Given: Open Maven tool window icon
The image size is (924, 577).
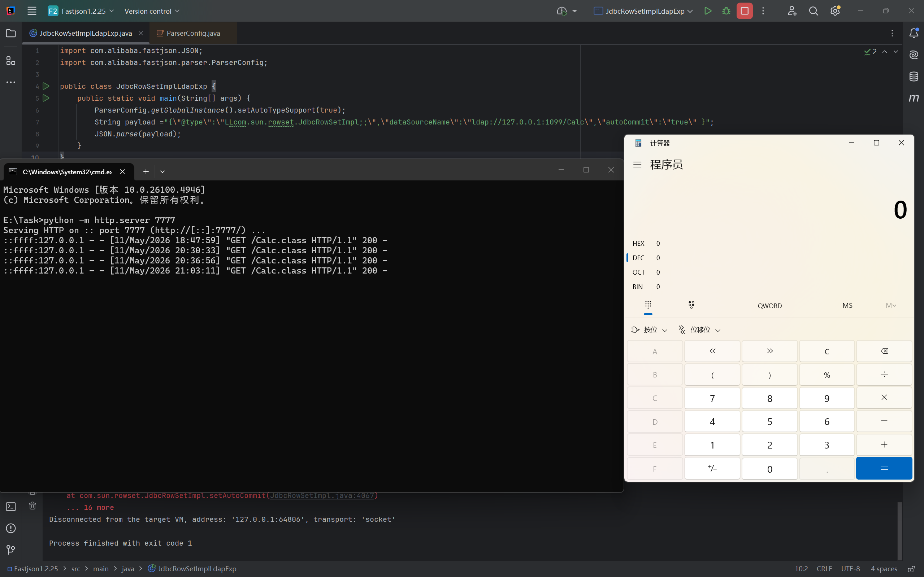Looking at the screenshot, I should 914,98.
